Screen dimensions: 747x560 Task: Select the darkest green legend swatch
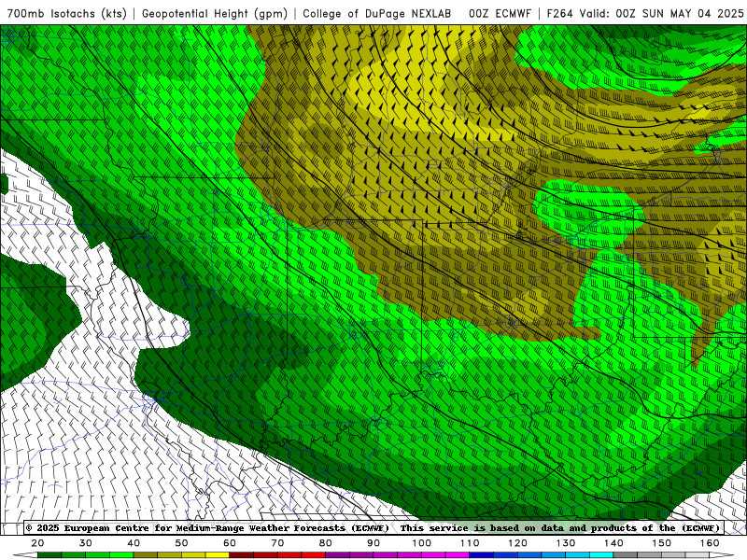click(49, 555)
